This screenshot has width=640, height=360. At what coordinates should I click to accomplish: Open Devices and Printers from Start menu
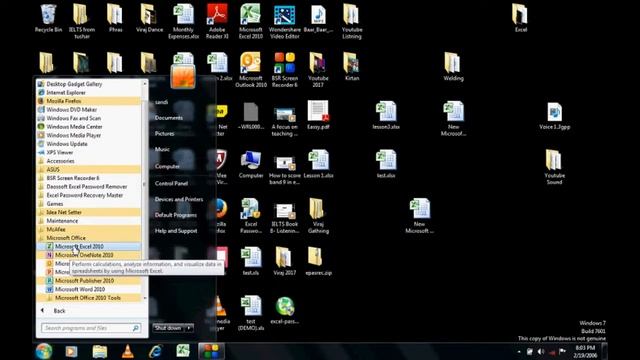point(179,199)
